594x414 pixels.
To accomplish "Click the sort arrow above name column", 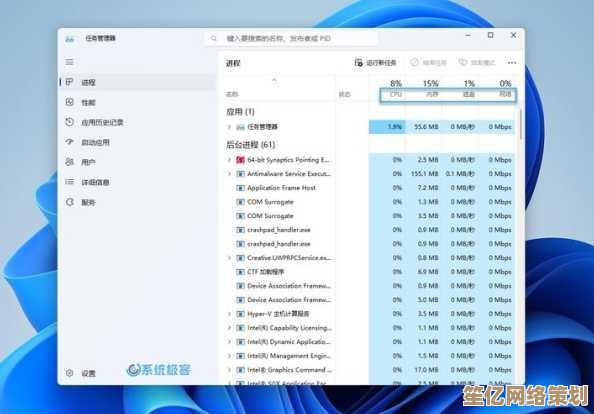I will pos(274,80).
